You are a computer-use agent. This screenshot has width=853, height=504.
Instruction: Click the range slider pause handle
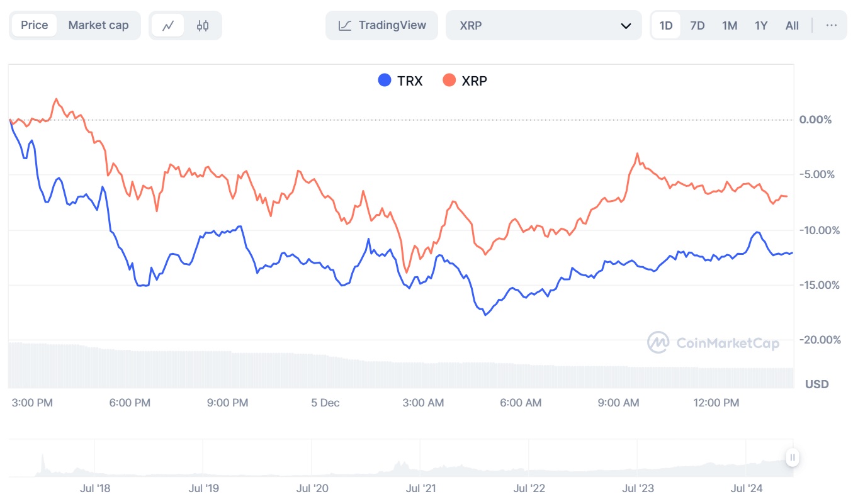click(x=793, y=457)
